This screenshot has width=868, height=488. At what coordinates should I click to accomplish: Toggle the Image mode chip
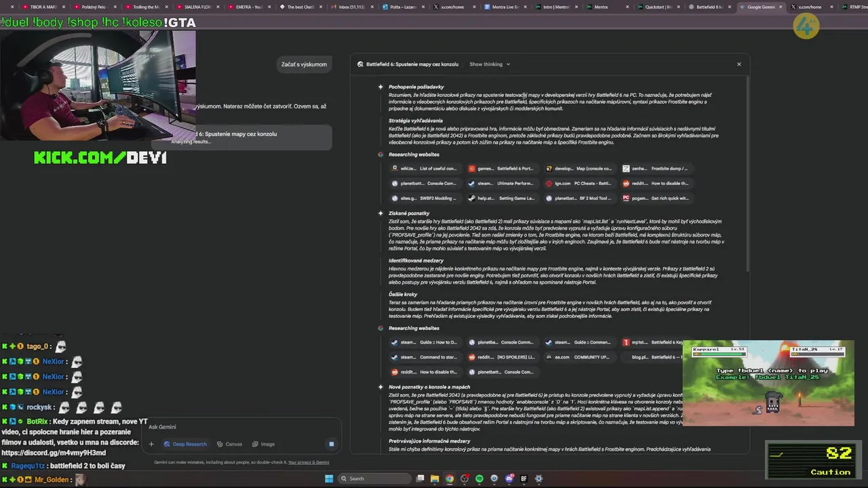[263, 444]
